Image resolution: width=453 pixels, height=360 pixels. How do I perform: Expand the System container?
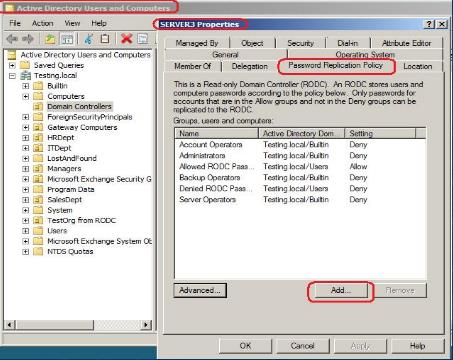[26, 210]
